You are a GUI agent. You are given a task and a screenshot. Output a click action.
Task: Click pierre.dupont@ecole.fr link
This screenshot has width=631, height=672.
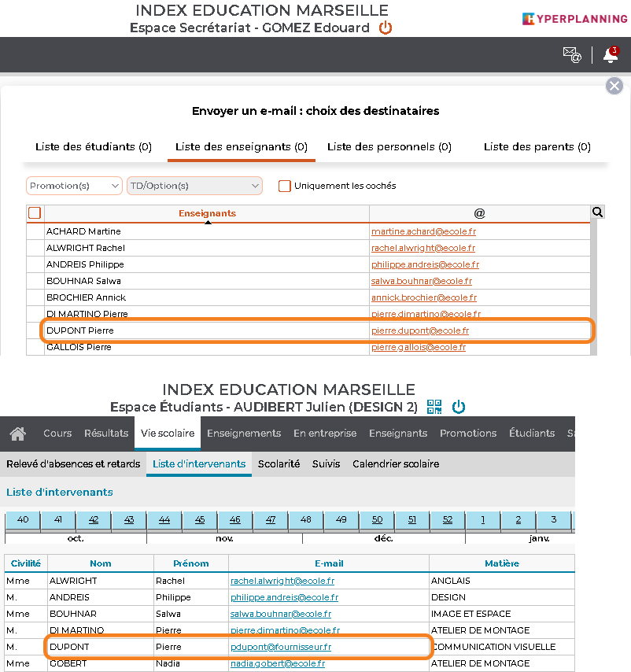pyautogui.click(x=420, y=330)
